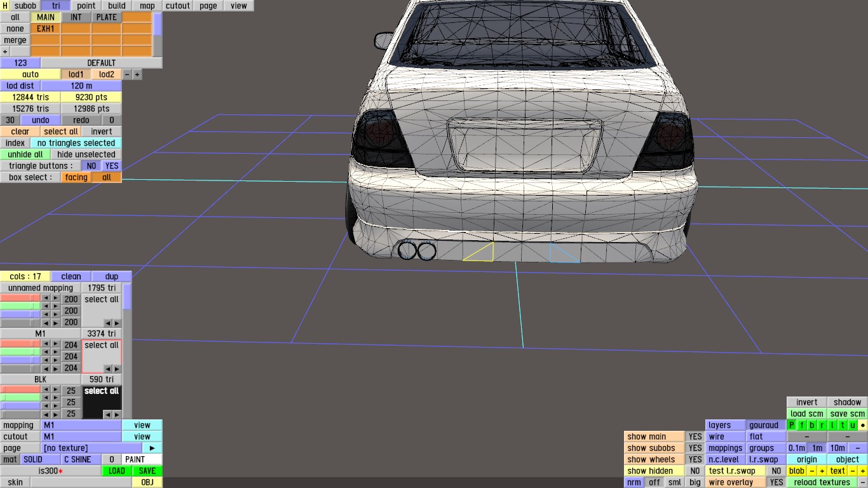Open the mapping selector showing M1
Image resolution: width=868 pixels, height=488 pixels.
(x=81, y=425)
